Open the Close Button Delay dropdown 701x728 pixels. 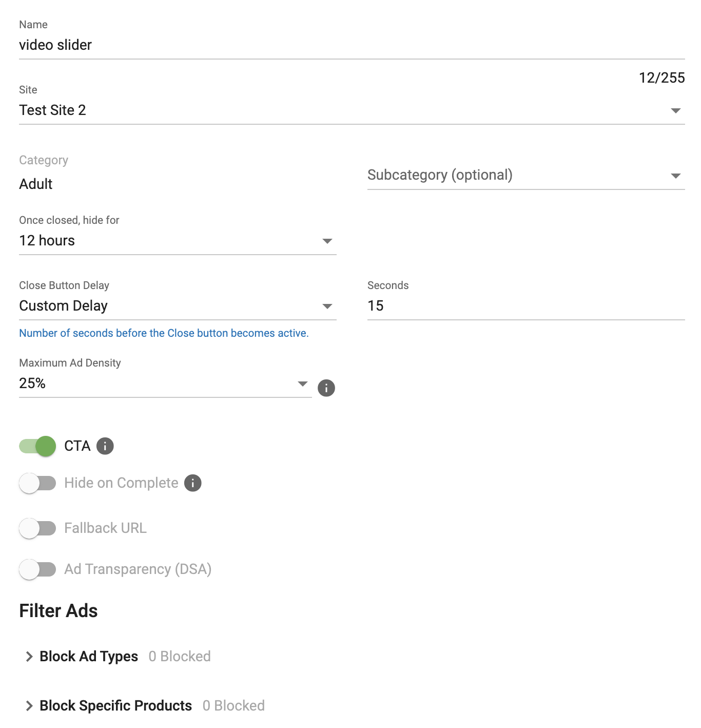(177, 306)
